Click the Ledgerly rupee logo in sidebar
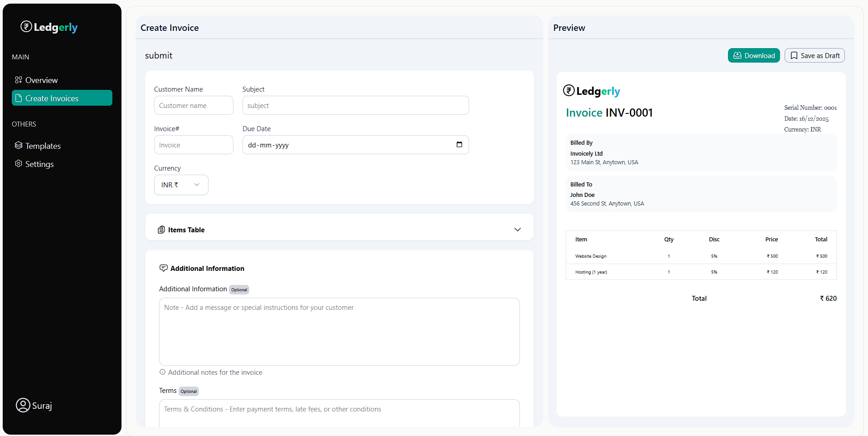 26,27
